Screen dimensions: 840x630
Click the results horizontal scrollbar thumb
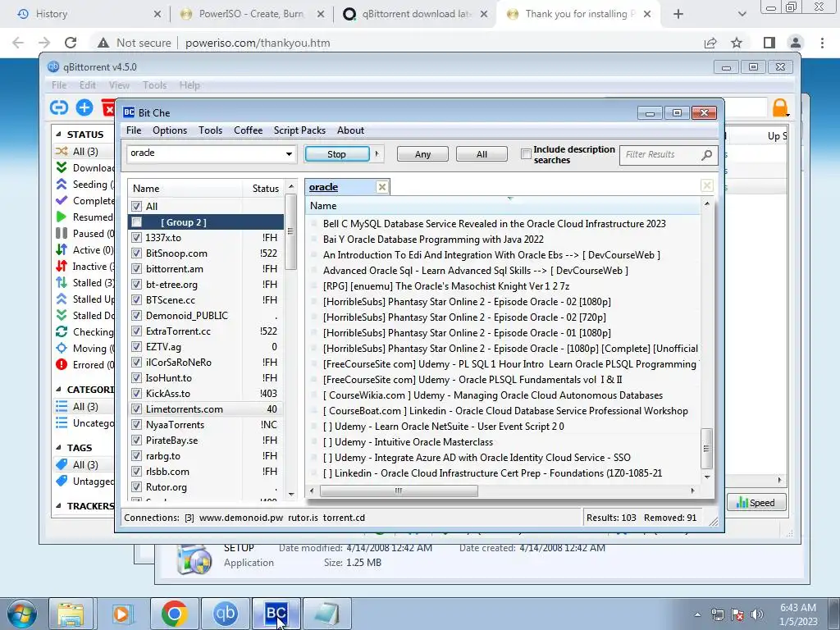pos(399,491)
